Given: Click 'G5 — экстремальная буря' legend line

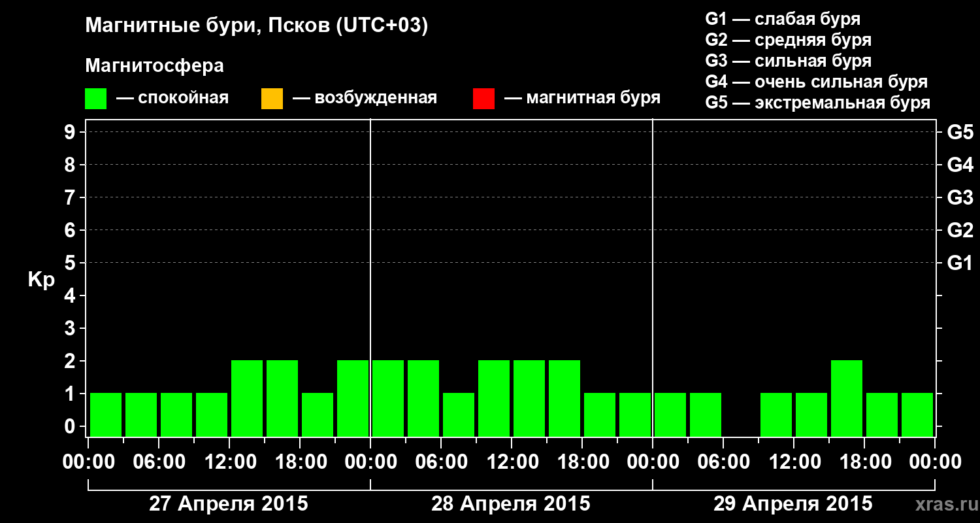Looking at the screenshot, I should pyautogui.click(x=817, y=103).
